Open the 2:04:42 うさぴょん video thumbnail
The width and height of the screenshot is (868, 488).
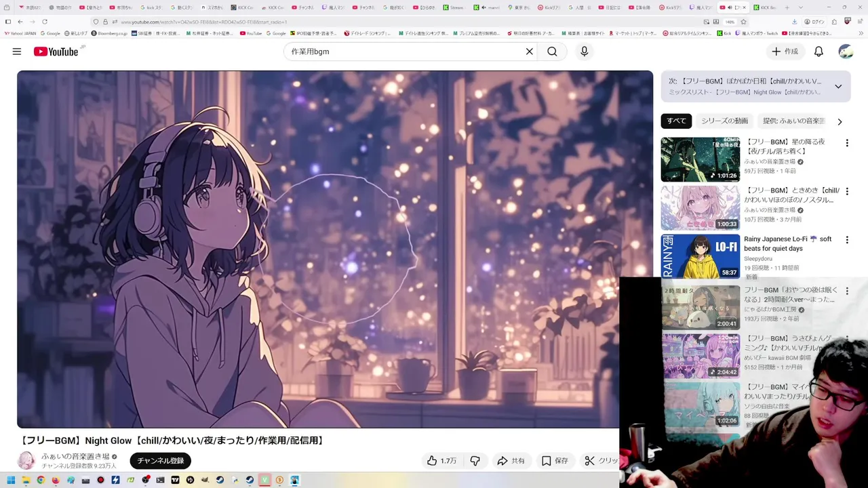click(701, 356)
